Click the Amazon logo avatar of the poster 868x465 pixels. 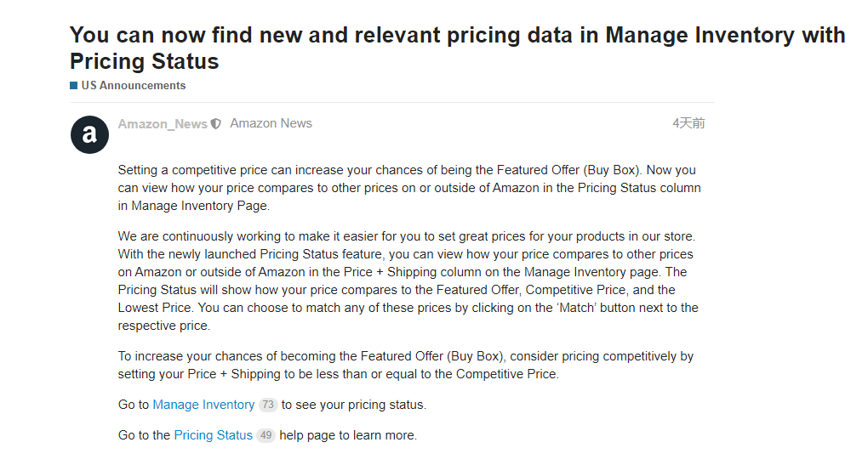point(89,134)
